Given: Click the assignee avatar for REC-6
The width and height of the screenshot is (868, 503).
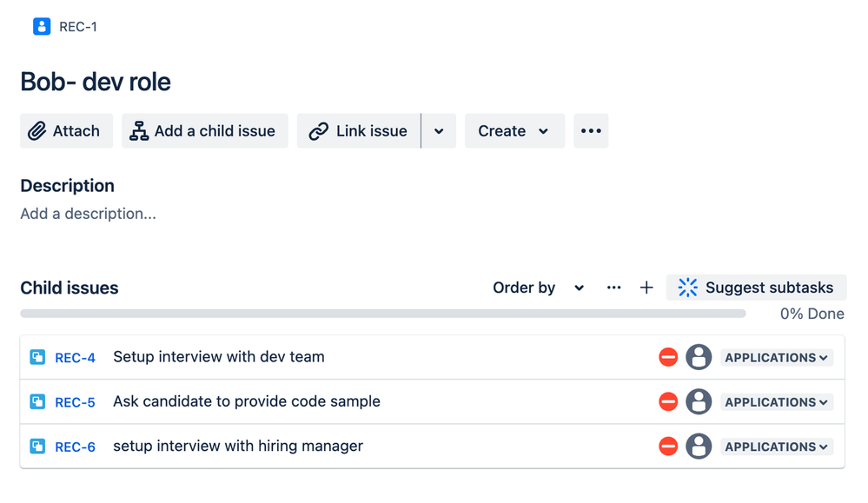Looking at the screenshot, I should pyautogui.click(x=699, y=447).
